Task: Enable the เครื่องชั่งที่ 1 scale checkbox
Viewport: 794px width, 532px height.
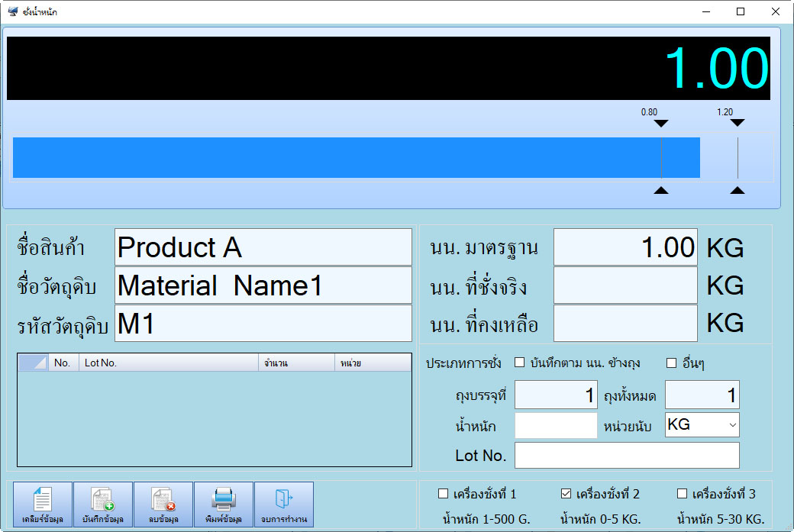Action: tap(444, 493)
